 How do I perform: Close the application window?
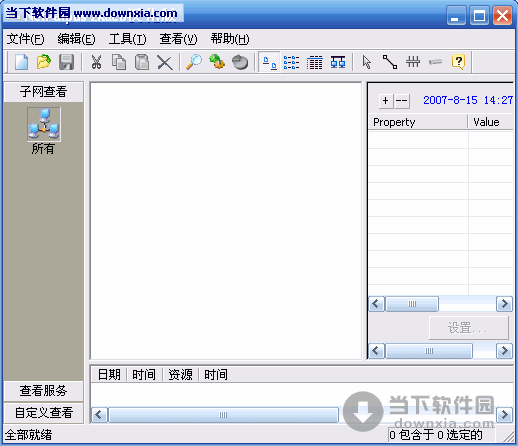coord(502,15)
